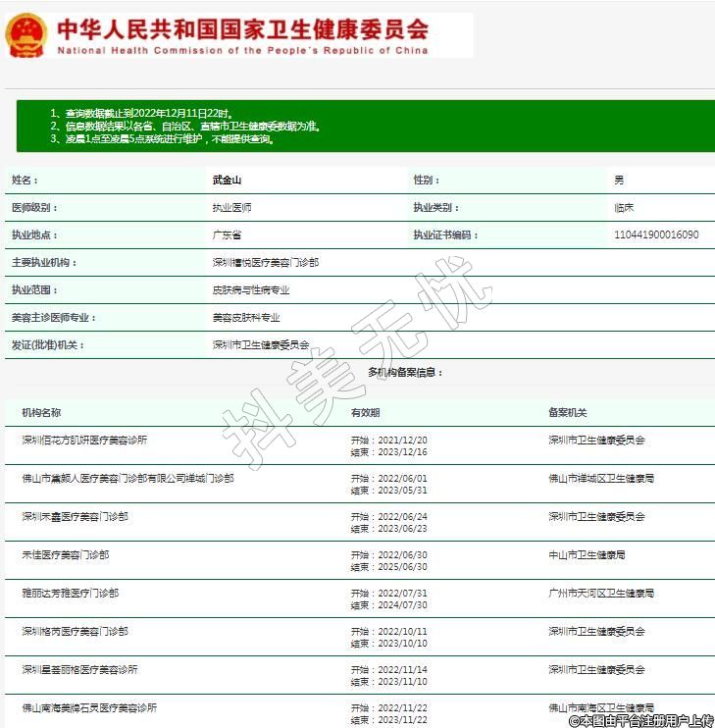Click the 多机构备案信息 section heading
715x728 pixels.
(405, 373)
